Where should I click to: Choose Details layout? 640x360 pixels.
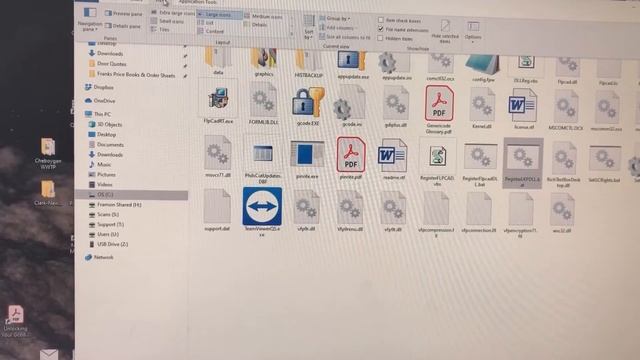256,24
